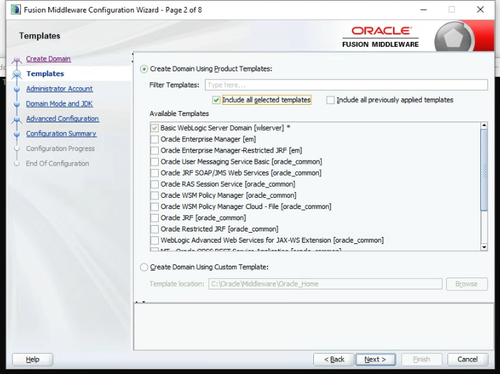Click the Configuration Summary step node icon
The width and height of the screenshot is (500, 374).
pos(17,134)
